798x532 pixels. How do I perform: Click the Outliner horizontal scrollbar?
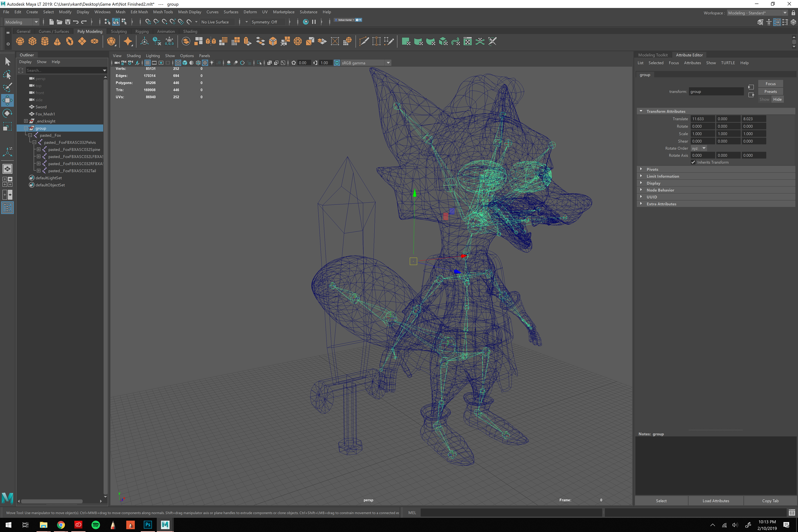[x=52, y=501]
